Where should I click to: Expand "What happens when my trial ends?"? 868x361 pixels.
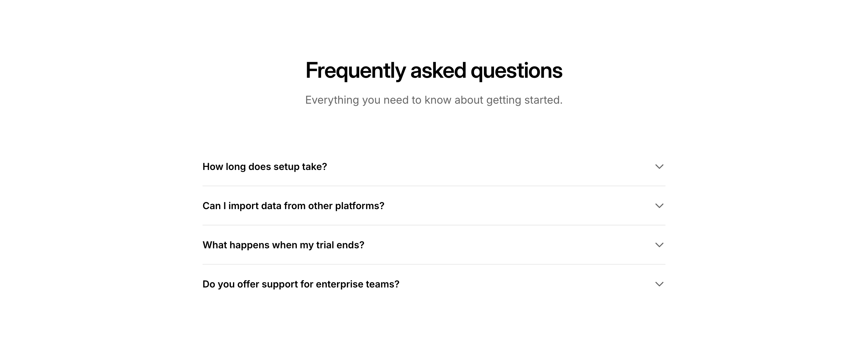[x=283, y=245]
